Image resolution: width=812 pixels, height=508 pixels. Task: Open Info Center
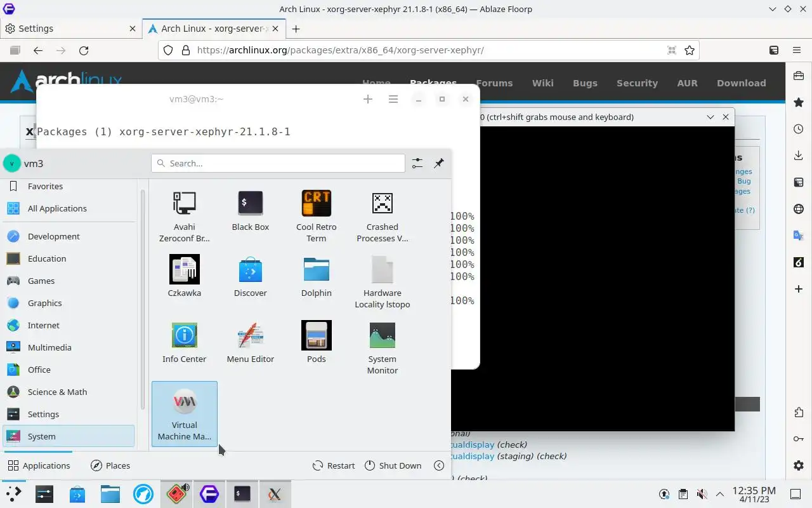click(x=184, y=348)
